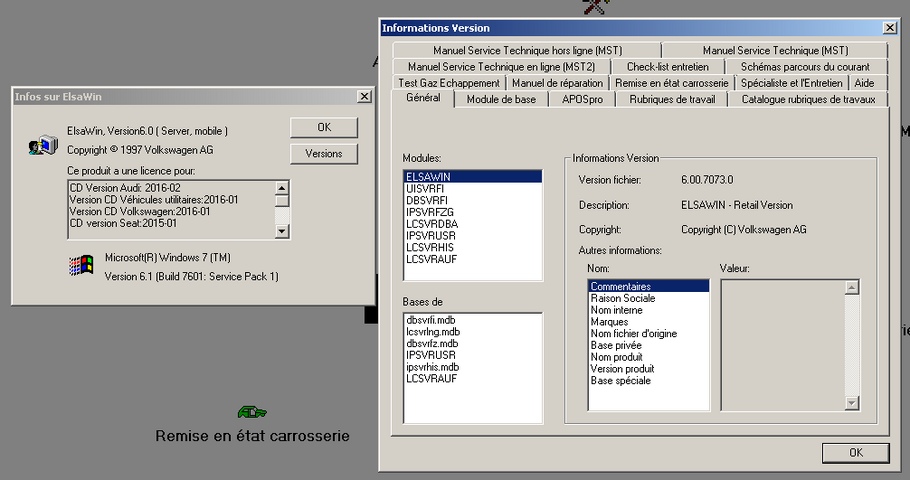Click Version CD Volkswagen:2016-01 line
The height and width of the screenshot is (480, 910).
pos(140,211)
